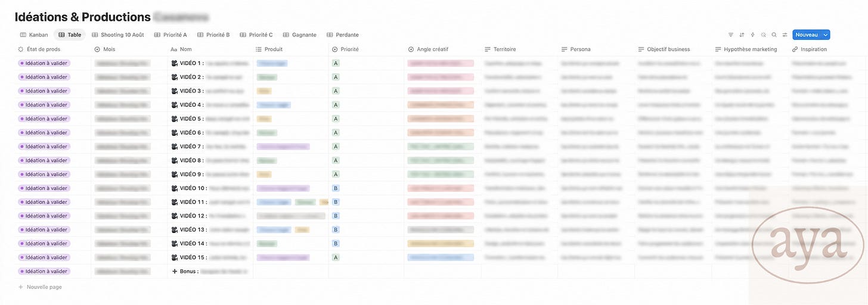Open the filter icon in toolbar
This screenshot has height=305, width=868.
coord(731,35)
